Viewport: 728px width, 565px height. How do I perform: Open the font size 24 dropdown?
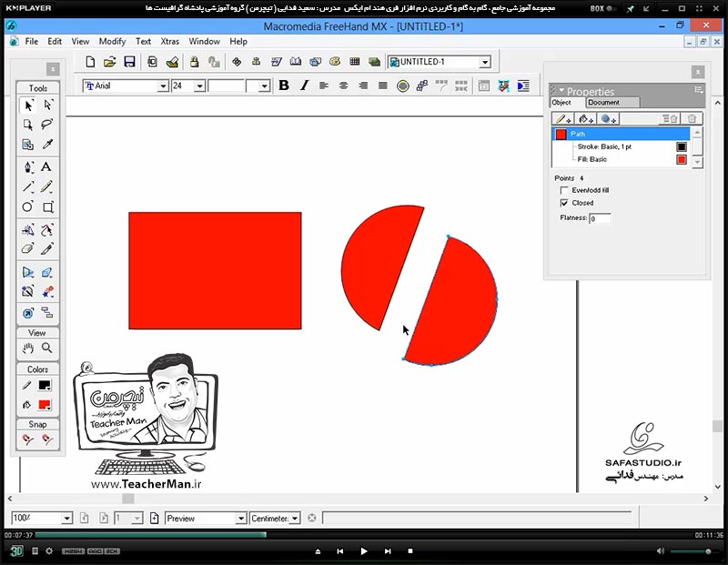click(199, 86)
